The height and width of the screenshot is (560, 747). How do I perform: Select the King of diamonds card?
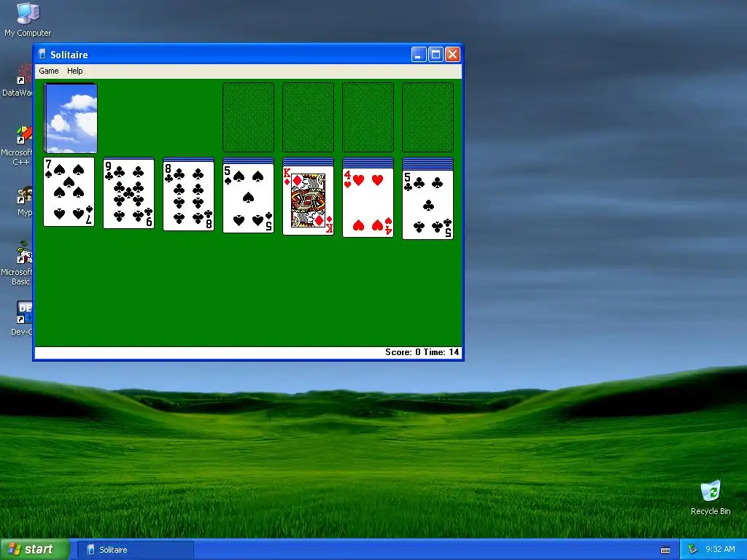pos(309,201)
